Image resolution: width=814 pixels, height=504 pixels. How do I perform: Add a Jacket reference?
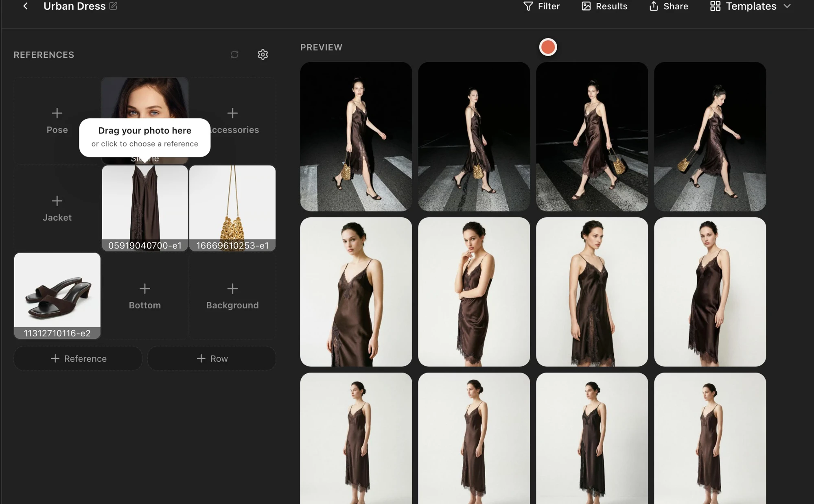57,208
